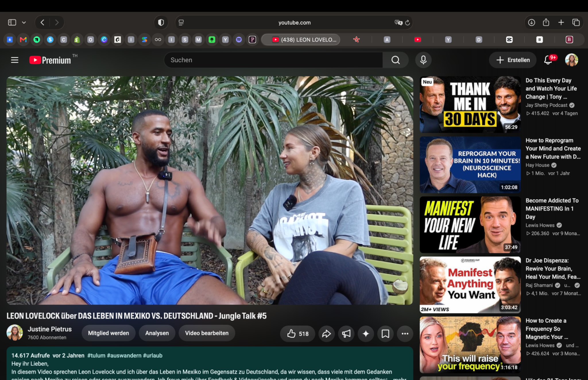Screen dimensions: 588x380
Task: Open Manifest Anything You Want thumbnail
Action: [x=470, y=285]
